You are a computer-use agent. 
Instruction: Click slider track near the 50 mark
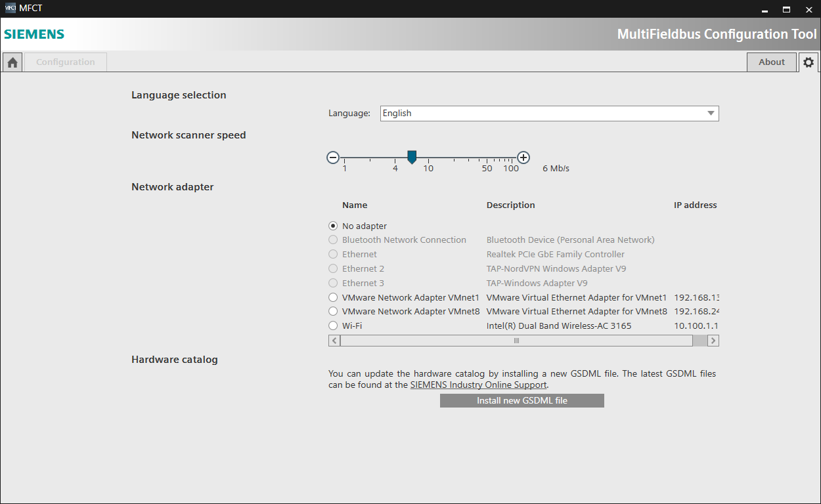tap(487, 158)
